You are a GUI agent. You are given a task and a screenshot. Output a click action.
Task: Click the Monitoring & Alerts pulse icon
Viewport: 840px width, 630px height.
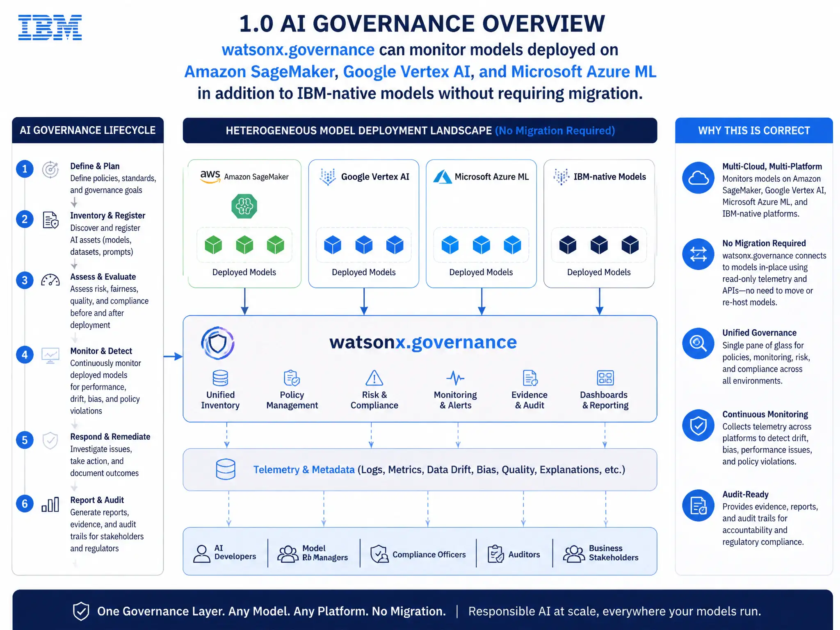455,378
